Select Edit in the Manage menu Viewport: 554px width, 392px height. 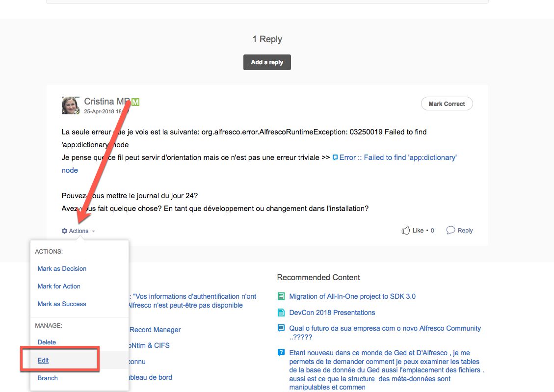coord(43,360)
